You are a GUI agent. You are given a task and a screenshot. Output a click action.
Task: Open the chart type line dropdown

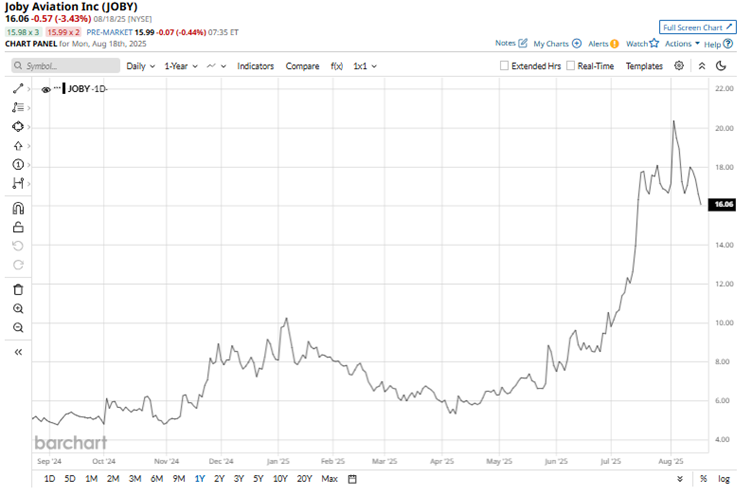point(216,66)
